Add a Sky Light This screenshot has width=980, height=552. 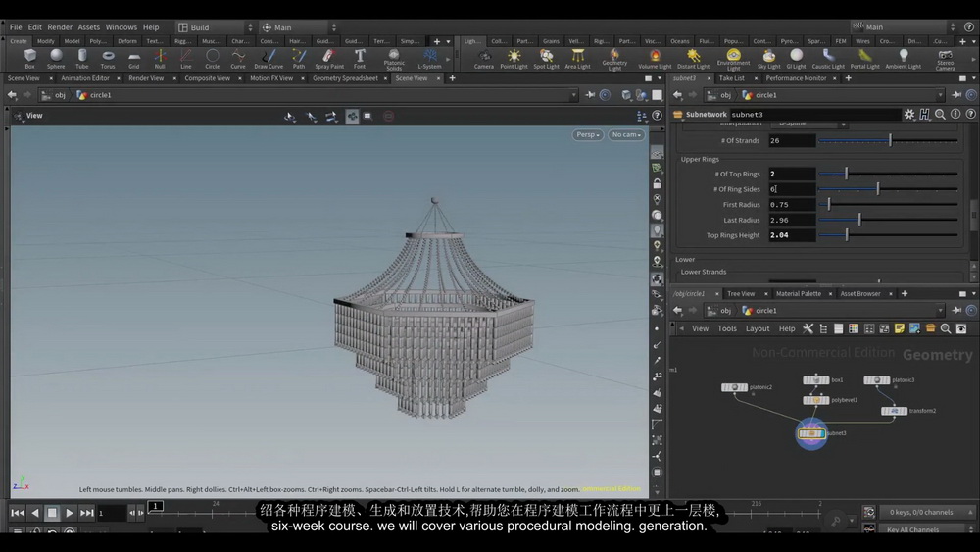[x=768, y=59]
